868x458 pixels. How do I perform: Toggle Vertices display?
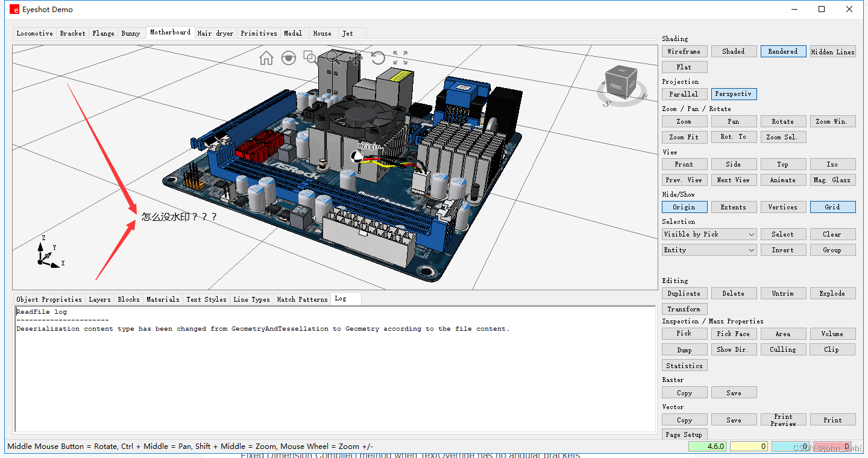coord(783,207)
